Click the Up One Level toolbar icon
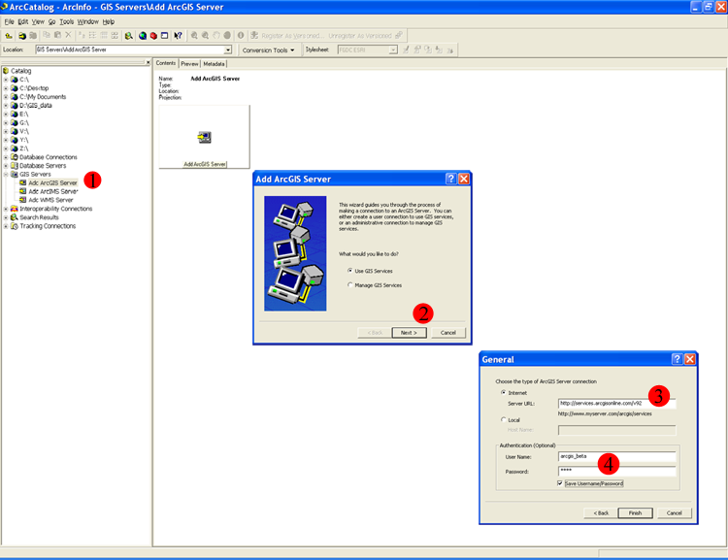This screenshot has width=728, height=560. point(9,36)
